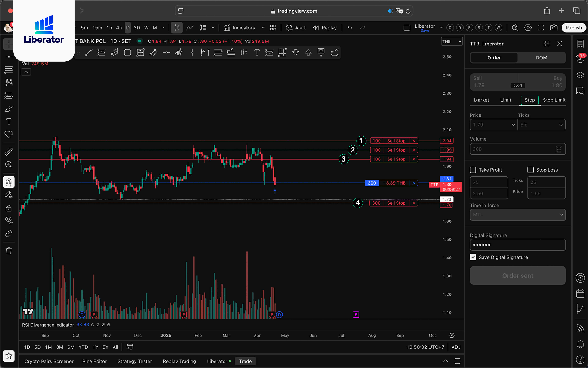This screenshot has height=368, width=588.
Task: Cancel the Sell Stop order at 1.70
Action: pyautogui.click(x=414, y=203)
